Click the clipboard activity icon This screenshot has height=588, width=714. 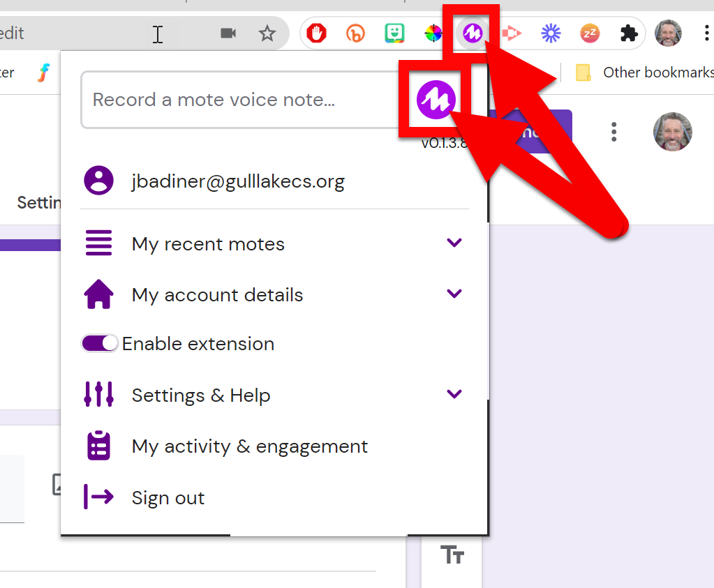(x=99, y=446)
